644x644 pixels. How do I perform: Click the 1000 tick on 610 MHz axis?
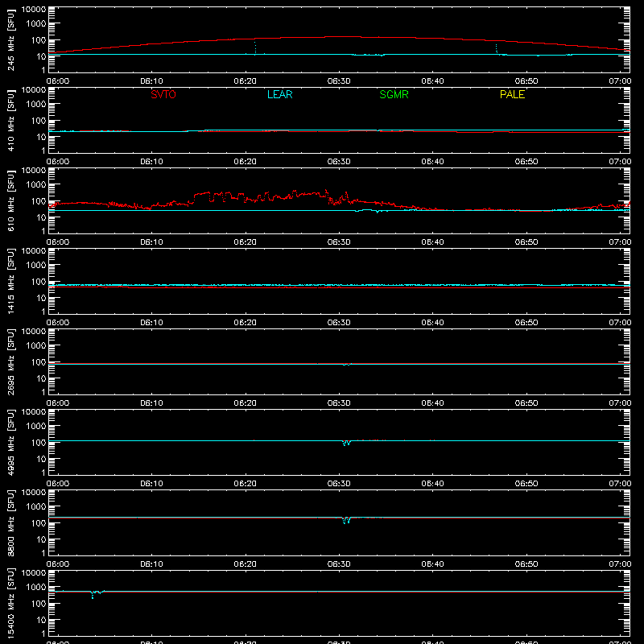[36, 185]
